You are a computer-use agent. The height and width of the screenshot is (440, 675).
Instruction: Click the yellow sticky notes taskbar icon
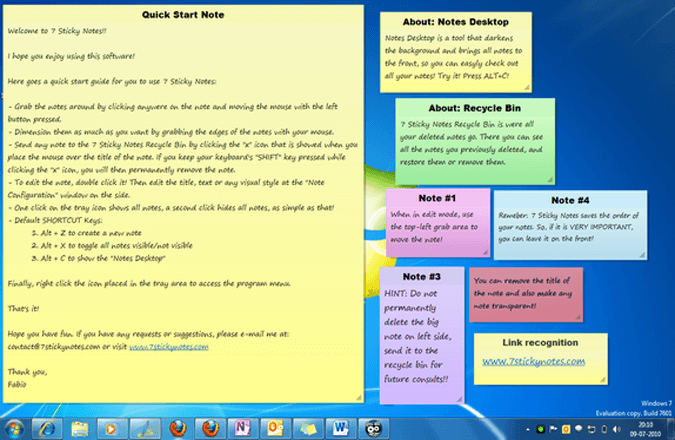(305, 427)
